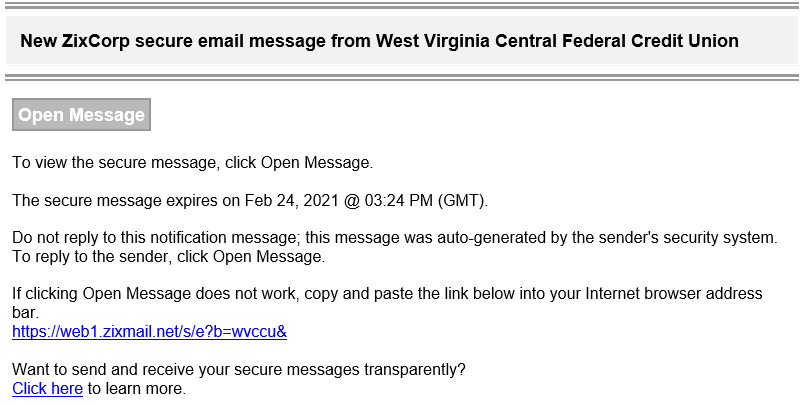Click the double gray divider below the header
The height and width of the screenshot is (406, 800).
[x=400, y=78]
